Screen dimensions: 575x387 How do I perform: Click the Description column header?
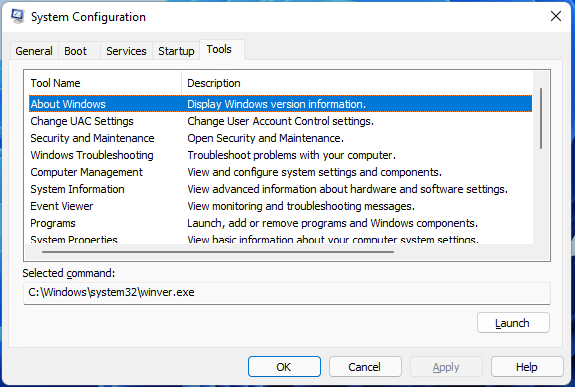tap(358, 83)
